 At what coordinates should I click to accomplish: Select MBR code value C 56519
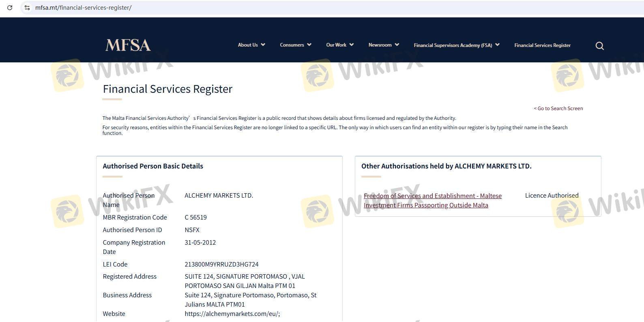click(195, 218)
